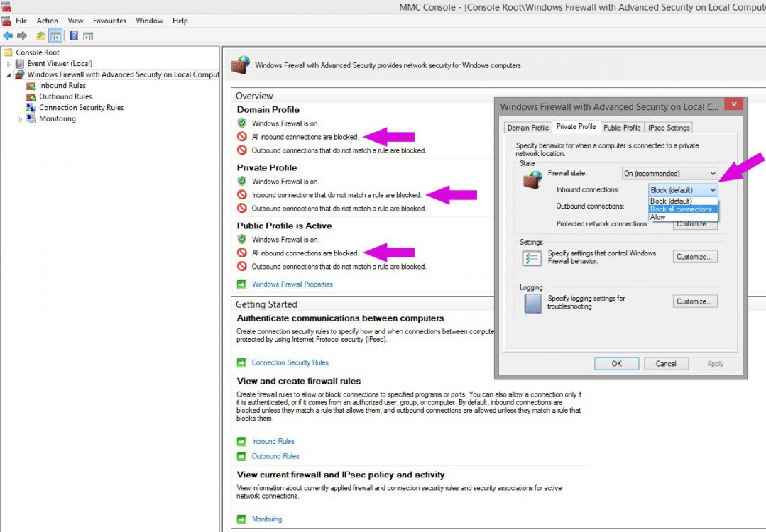Select Block all connections from the list
The height and width of the screenshot is (532, 766).
coord(682,209)
